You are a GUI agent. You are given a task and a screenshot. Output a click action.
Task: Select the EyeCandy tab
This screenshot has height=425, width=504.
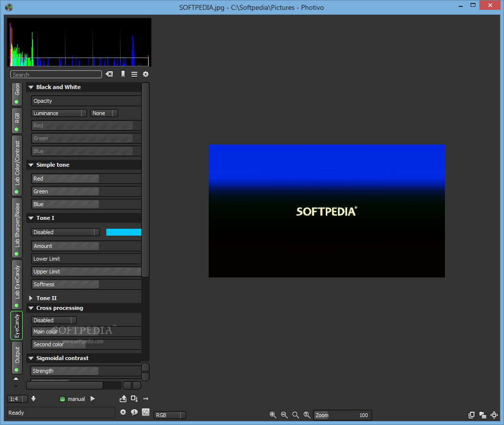point(17,325)
